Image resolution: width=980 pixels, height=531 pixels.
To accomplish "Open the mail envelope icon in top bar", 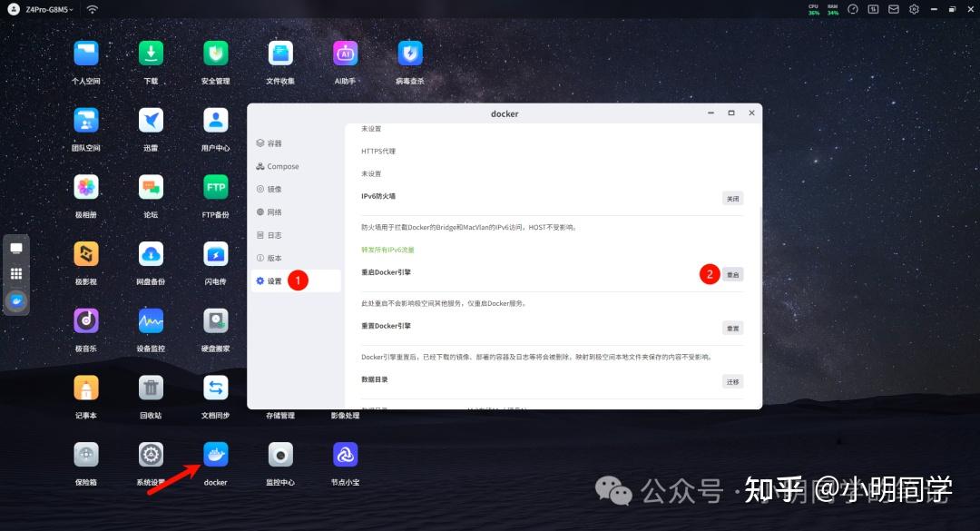I will click(x=894, y=9).
